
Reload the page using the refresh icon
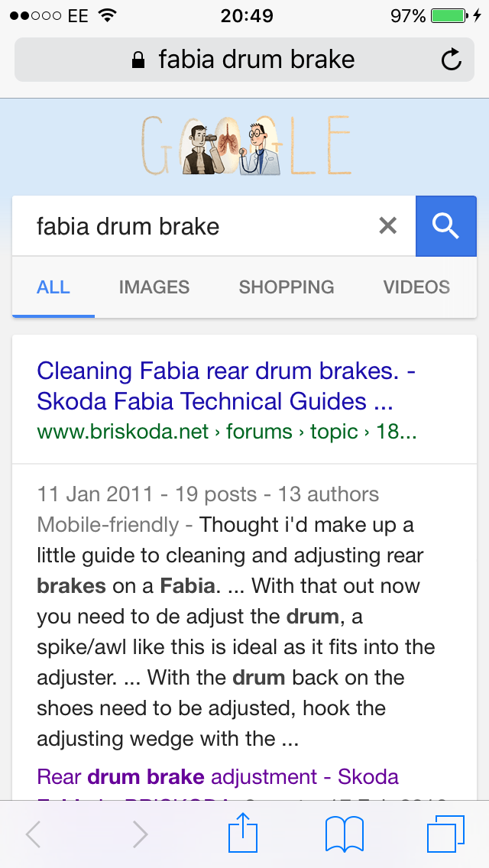point(451,59)
